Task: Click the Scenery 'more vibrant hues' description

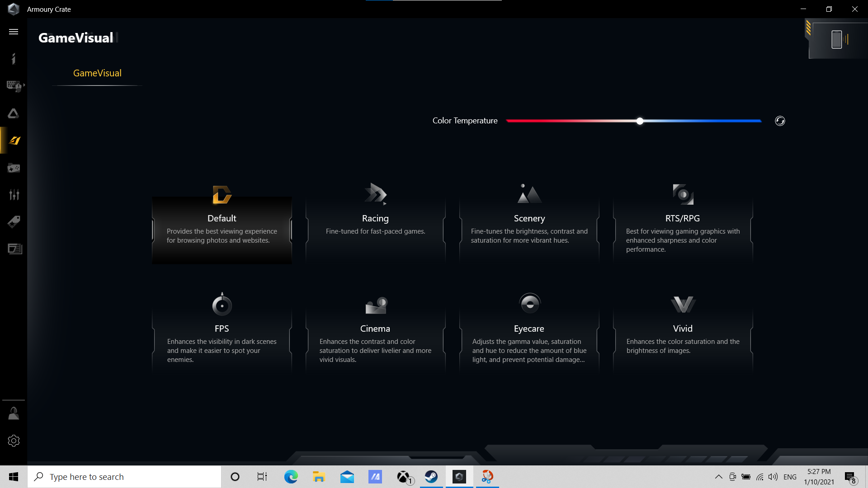Action: (x=529, y=236)
